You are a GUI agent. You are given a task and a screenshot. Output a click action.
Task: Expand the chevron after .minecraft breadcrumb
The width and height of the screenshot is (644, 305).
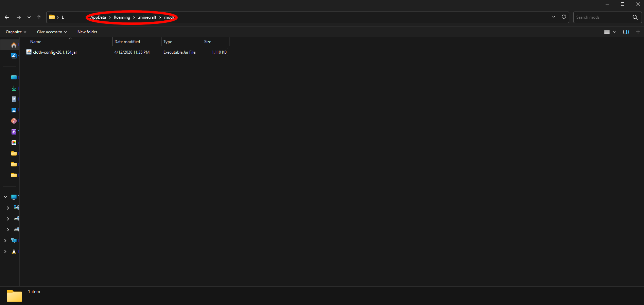[160, 17]
